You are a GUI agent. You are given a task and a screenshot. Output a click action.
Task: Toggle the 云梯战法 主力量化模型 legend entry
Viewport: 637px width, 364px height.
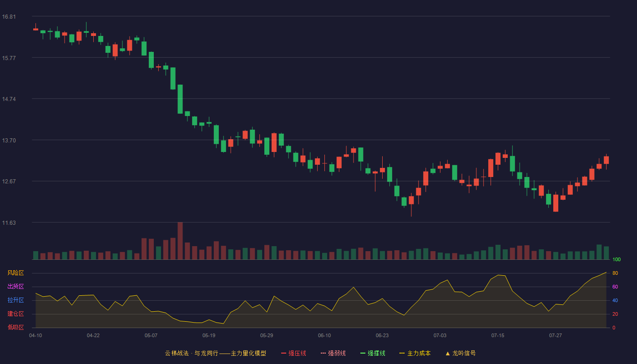pyautogui.click(x=215, y=353)
